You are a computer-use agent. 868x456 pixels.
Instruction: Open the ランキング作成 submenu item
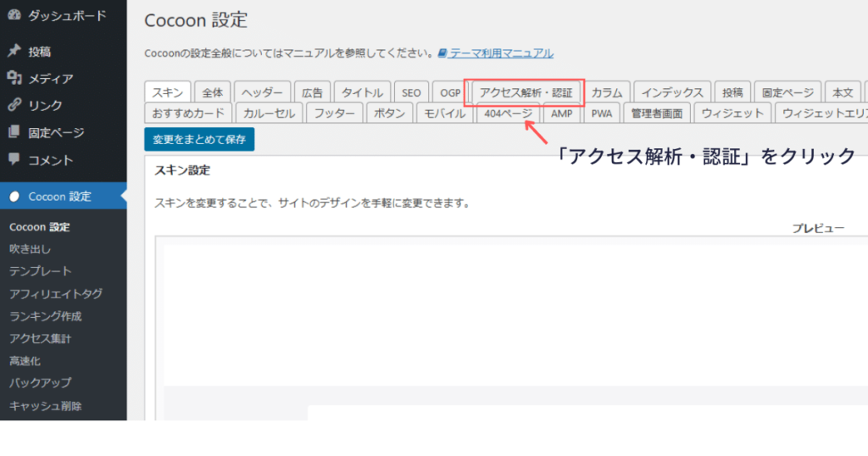point(46,316)
